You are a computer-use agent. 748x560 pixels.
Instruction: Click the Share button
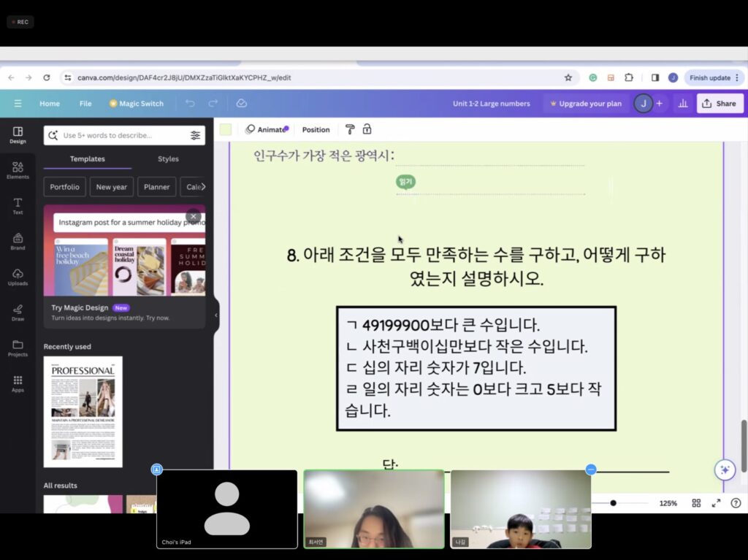point(720,104)
